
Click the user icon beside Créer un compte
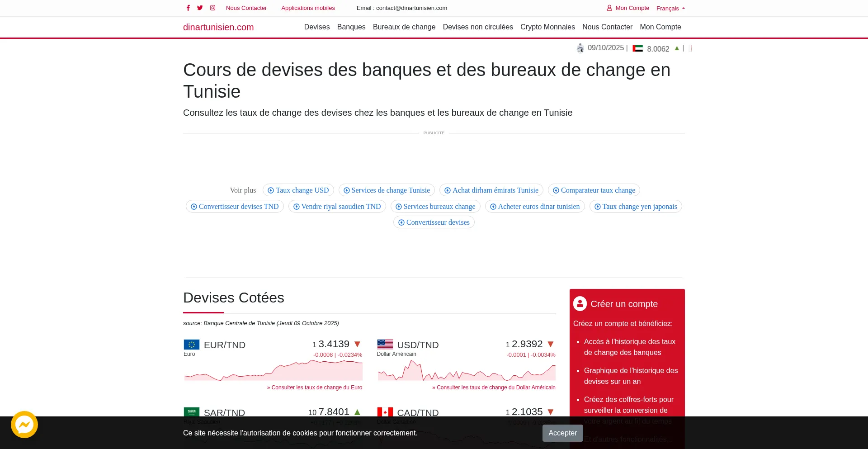coord(580,304)
